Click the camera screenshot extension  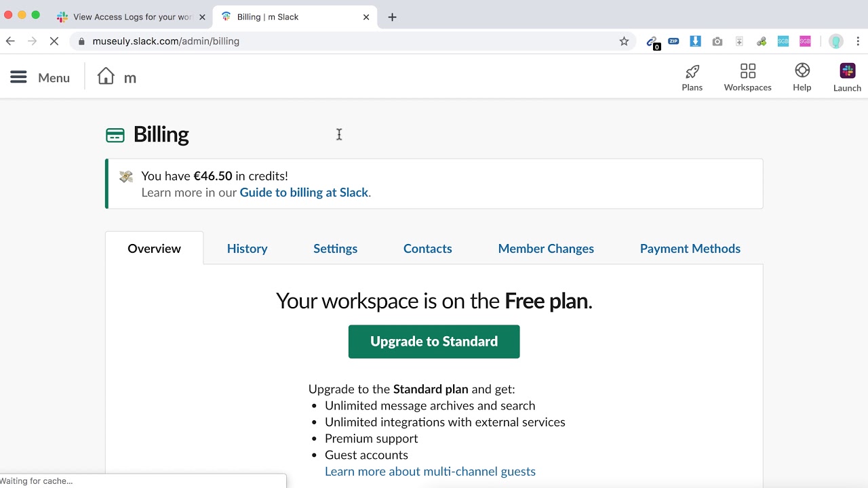(717, 41)
